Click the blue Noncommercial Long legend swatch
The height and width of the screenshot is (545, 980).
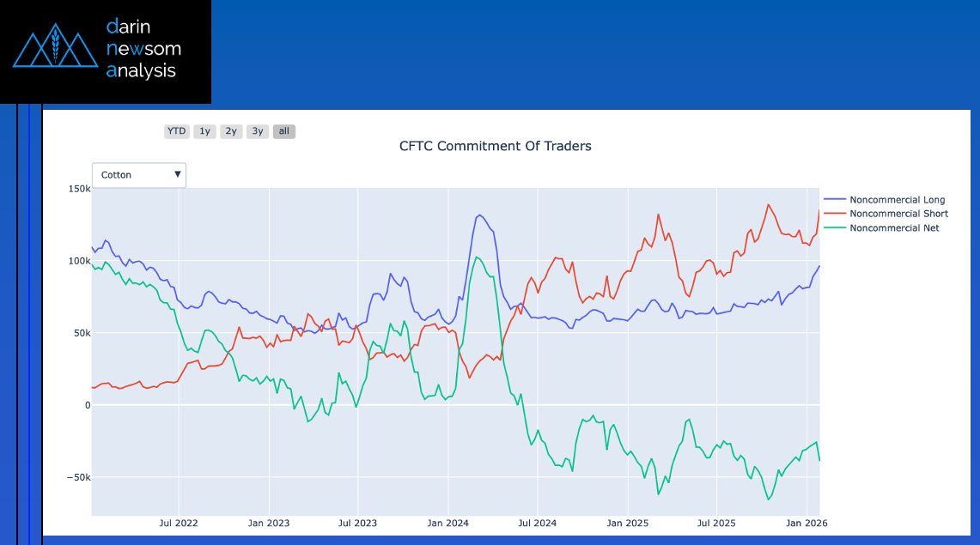coord(834,200)
